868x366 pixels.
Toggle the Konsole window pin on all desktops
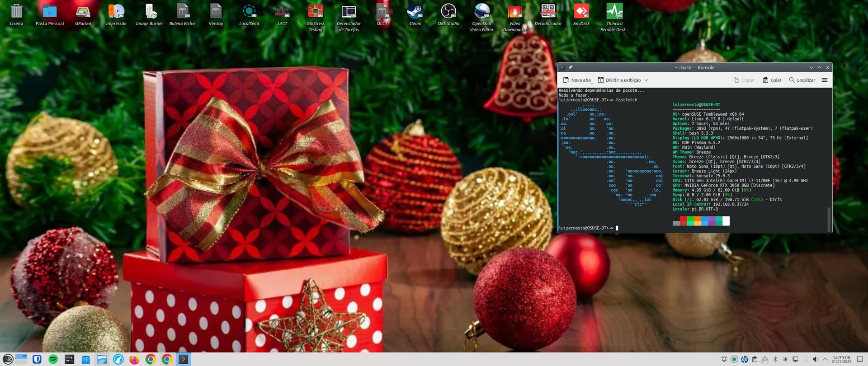click(571, 67)
